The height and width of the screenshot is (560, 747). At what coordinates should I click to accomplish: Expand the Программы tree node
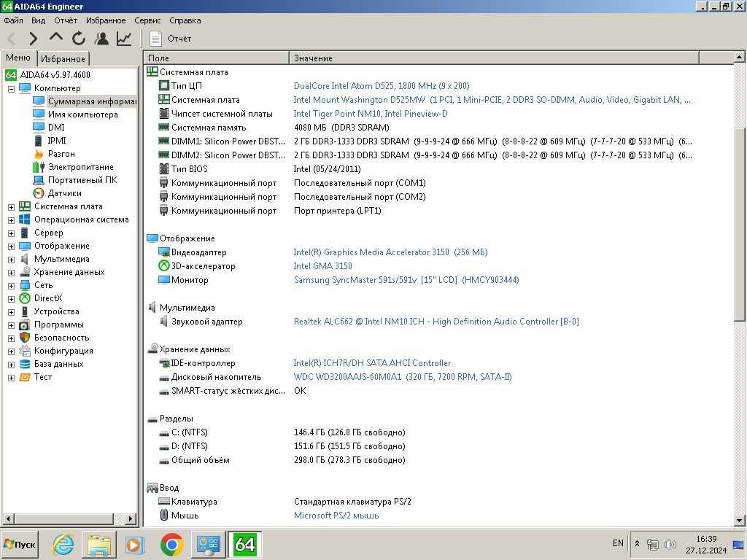pos(11,325)
